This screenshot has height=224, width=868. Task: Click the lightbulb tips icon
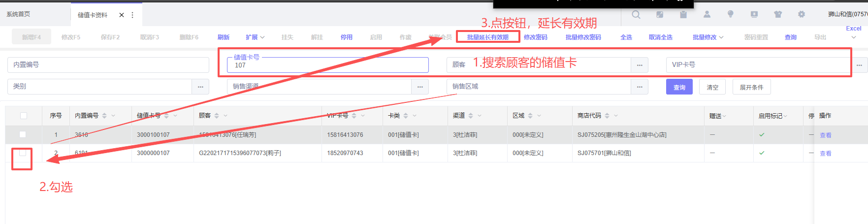(731, 15)
